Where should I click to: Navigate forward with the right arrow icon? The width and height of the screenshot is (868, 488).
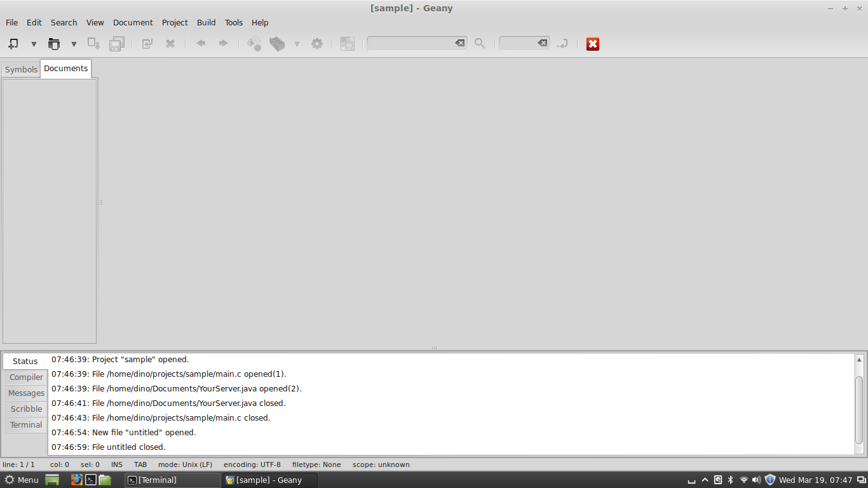click(x=223, y=43)
